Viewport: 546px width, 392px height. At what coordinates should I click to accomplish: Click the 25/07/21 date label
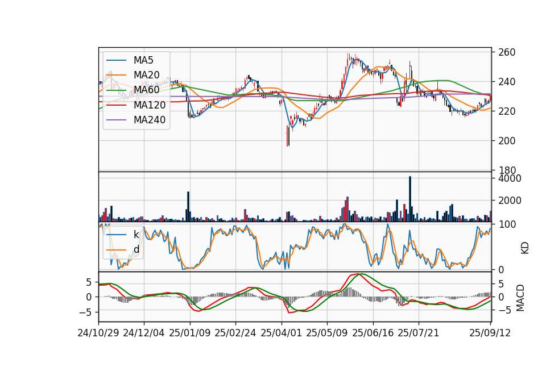pos(419,333)
